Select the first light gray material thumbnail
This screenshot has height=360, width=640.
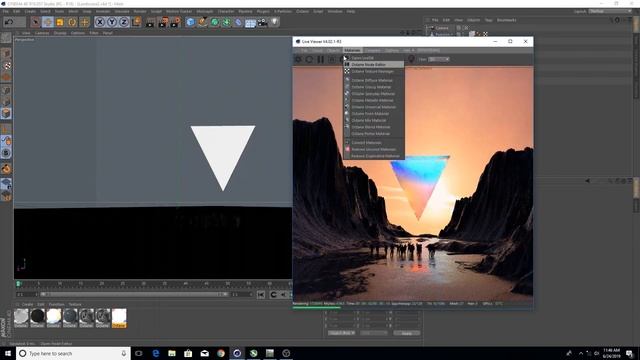pyautogui.click(x=21, y=318)
